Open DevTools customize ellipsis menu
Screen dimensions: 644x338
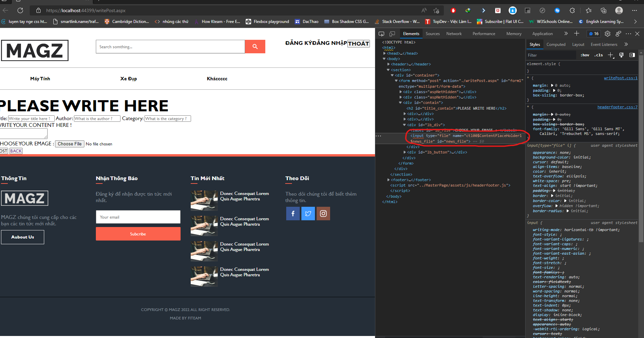(628, 34)
